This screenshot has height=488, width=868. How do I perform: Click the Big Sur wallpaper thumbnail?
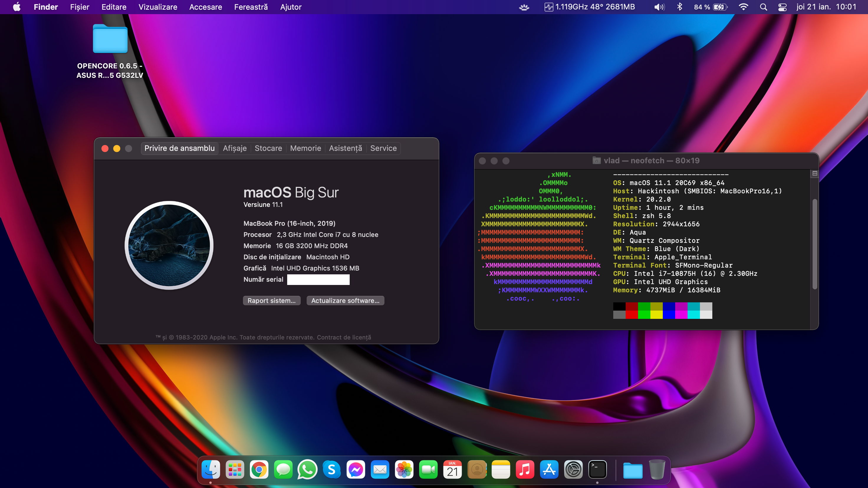coord(169,245)
